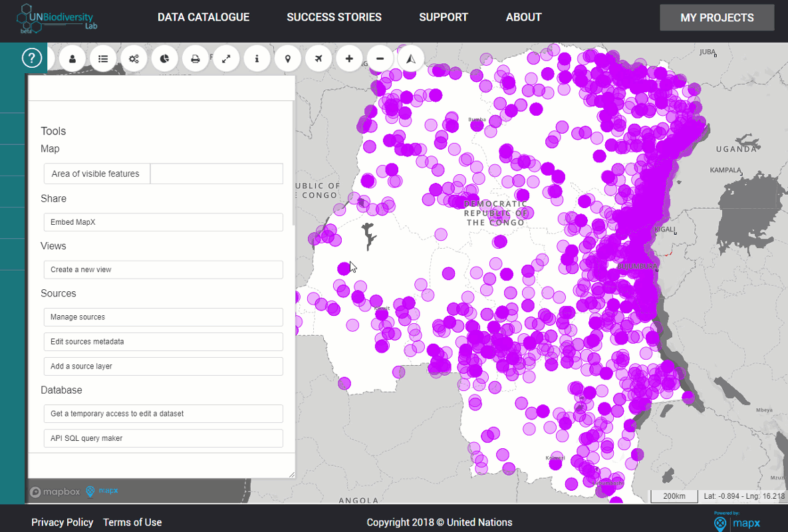Click the 200km scale bar

[x=674, y=496]
